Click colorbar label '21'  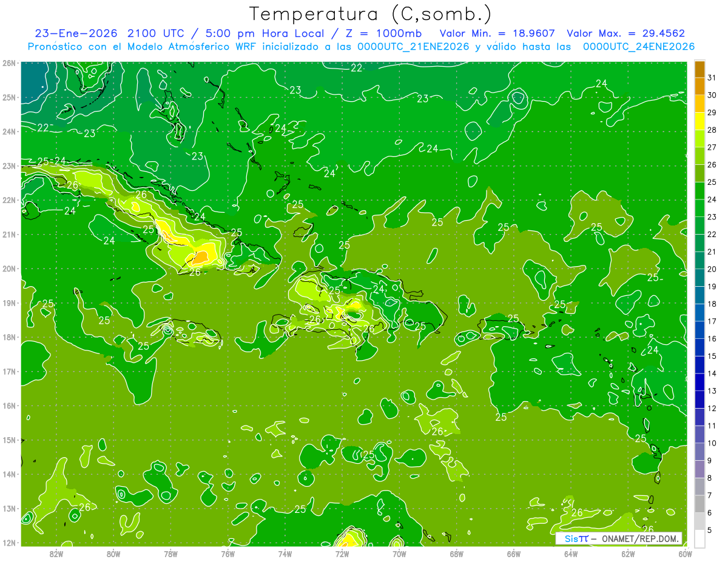point(712,252)
